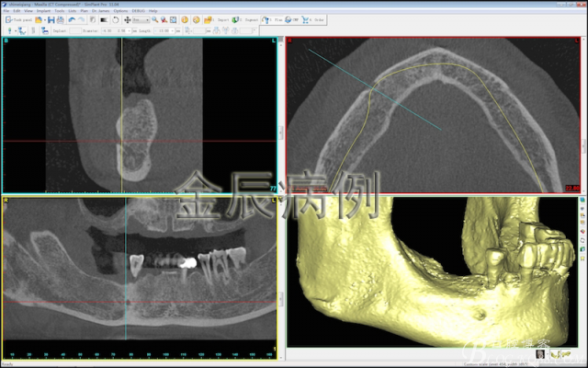Click the Order cart button

click(x=313, y=20)
